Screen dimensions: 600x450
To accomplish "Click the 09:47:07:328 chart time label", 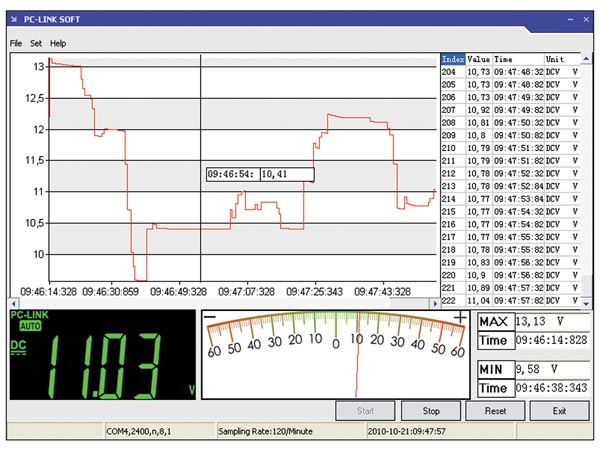I will click(246, 292).
